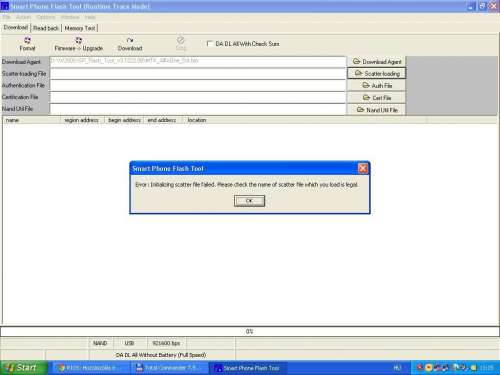Click the Authentication File field

(x=198, y=85)
